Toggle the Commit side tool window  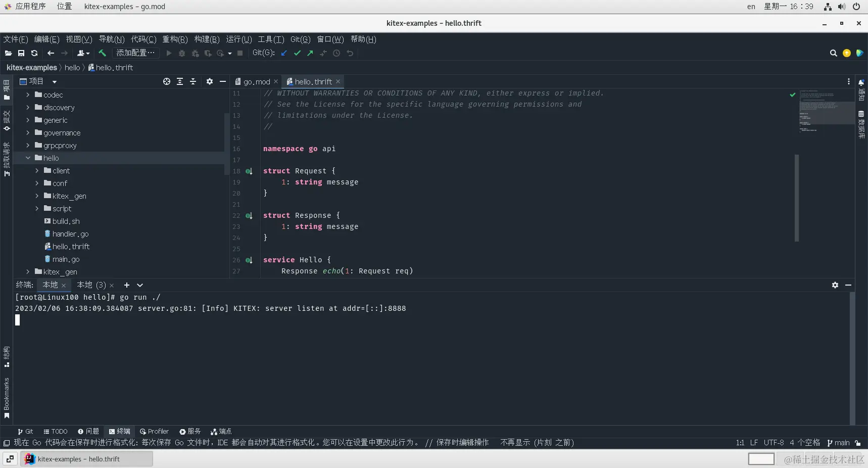coord(7,121)
